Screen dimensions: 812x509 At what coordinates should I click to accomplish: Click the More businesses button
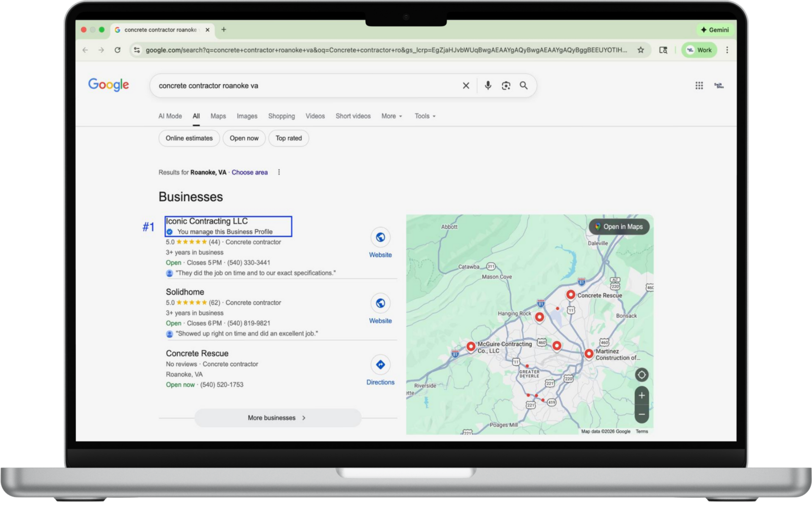277,418
